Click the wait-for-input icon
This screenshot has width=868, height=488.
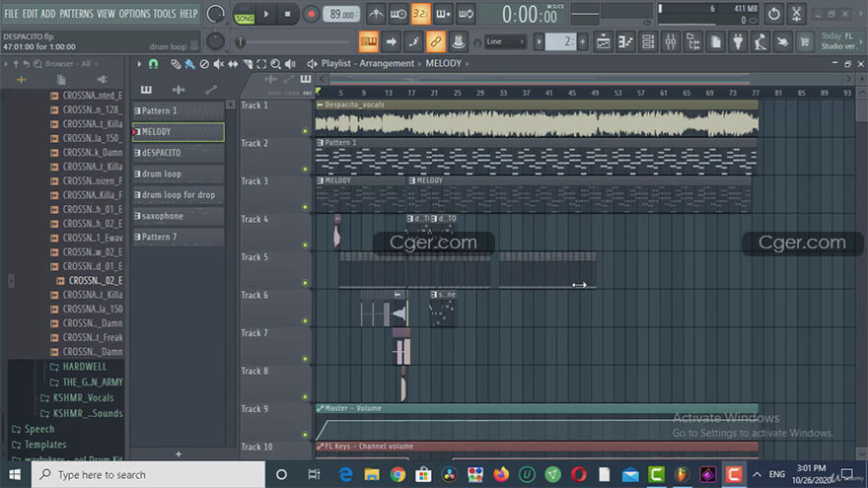398,14
